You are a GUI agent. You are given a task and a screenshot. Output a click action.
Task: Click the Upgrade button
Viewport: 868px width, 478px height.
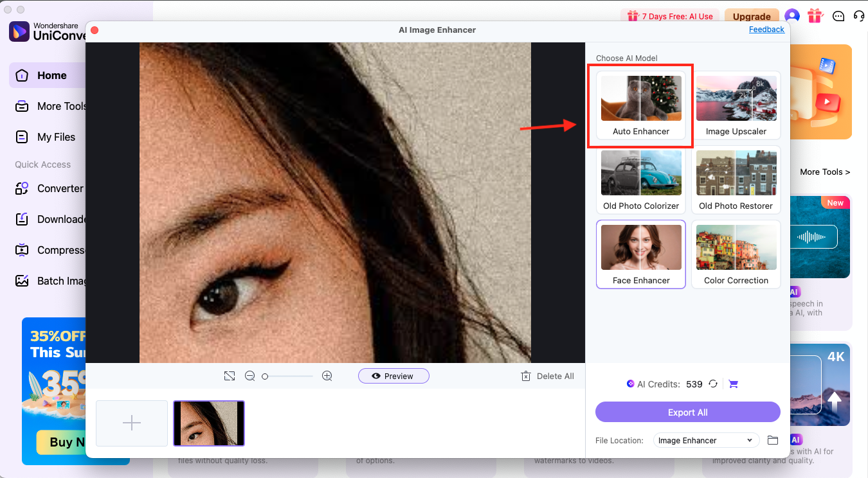[752, 16]
